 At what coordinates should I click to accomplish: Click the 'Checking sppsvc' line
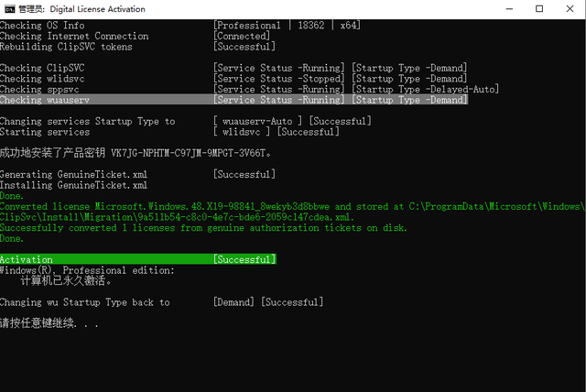coord(39,90)
